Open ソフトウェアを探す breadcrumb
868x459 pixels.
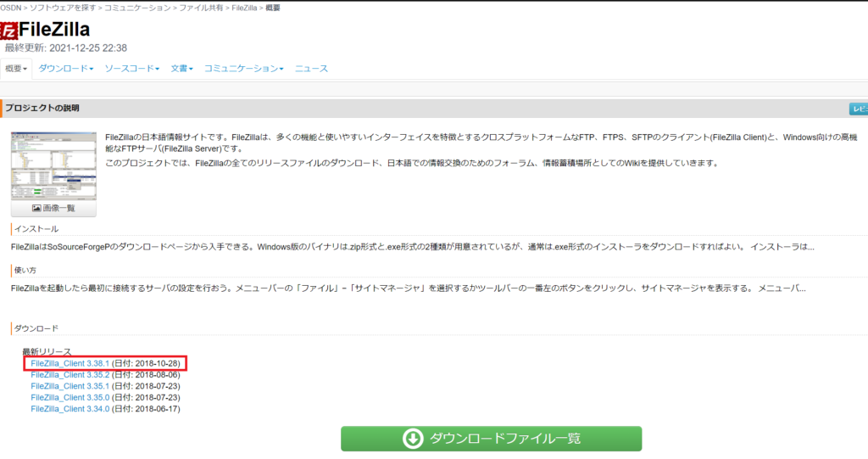pos(61,8)
